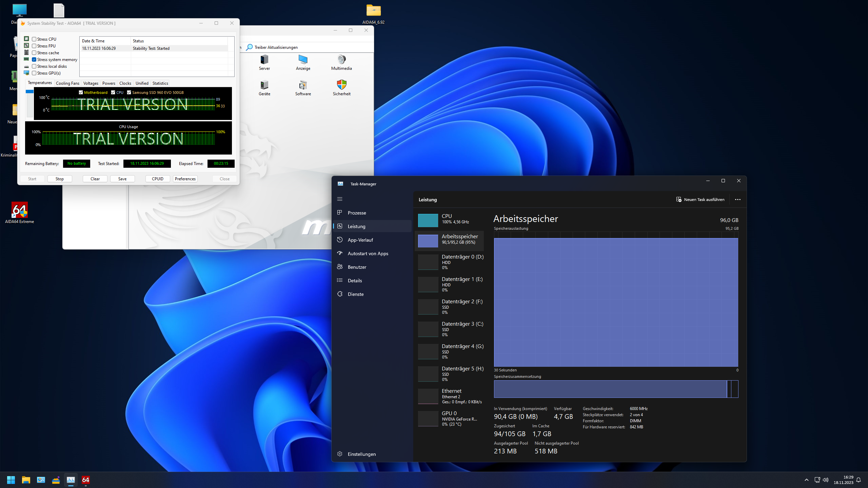This screenshot has width=868, height=488.
Task: Click the AIDA64 taskbar icon
Action: 86,480
